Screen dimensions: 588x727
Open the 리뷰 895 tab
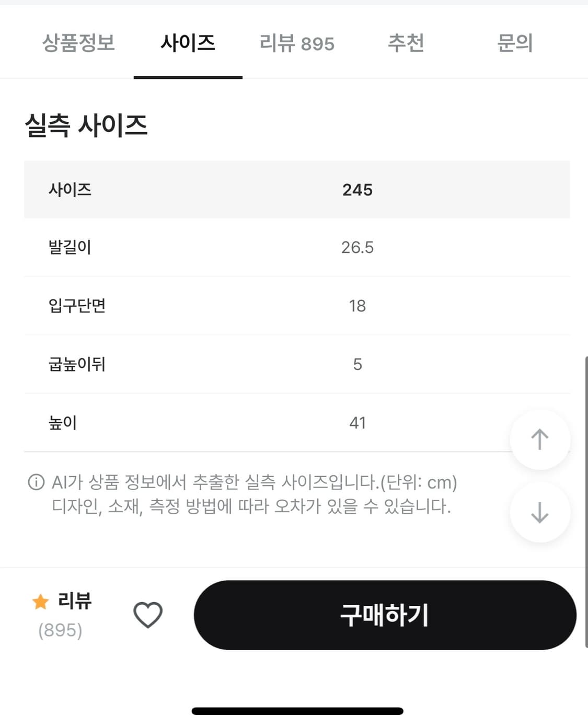click(x=297, y=44)
